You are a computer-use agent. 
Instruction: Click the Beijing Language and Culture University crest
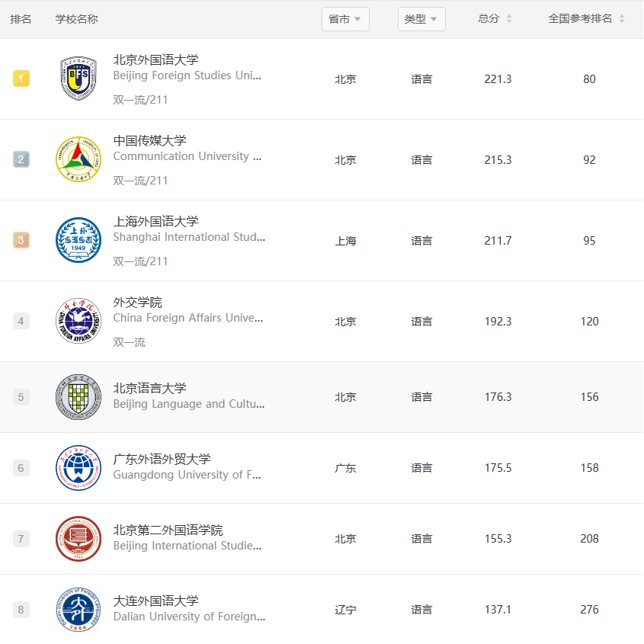point(78,397)
